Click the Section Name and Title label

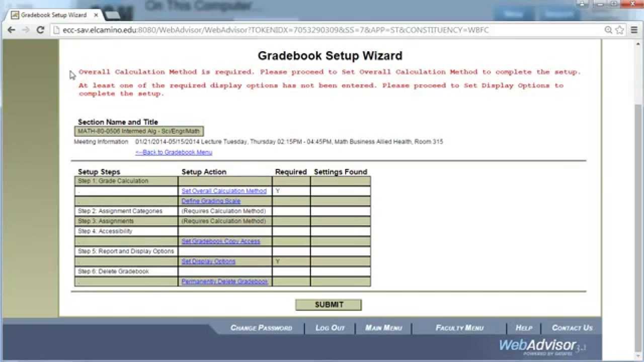pyautogui.click(x=118, y=122)
